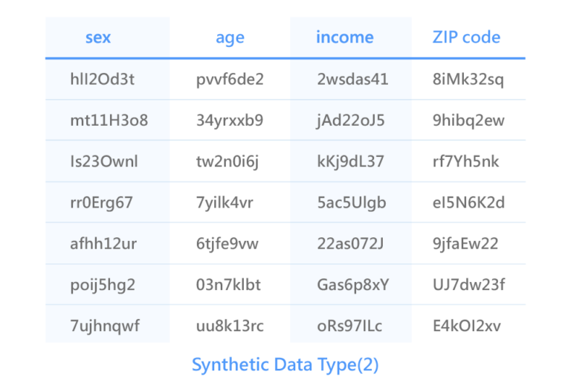This screenshot has height=392, width=571.
Task: Select the cell jAd22oJ5
Action: [x=350, y=121]
